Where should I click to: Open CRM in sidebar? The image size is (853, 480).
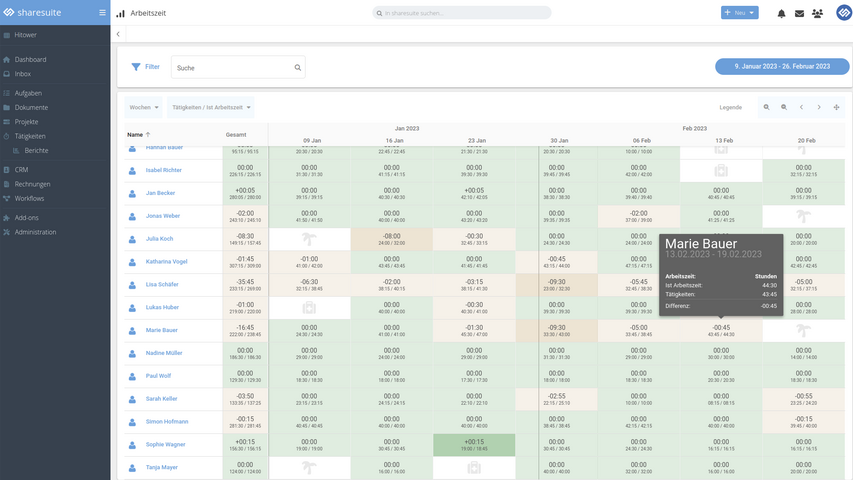click(x=21, y=170)
